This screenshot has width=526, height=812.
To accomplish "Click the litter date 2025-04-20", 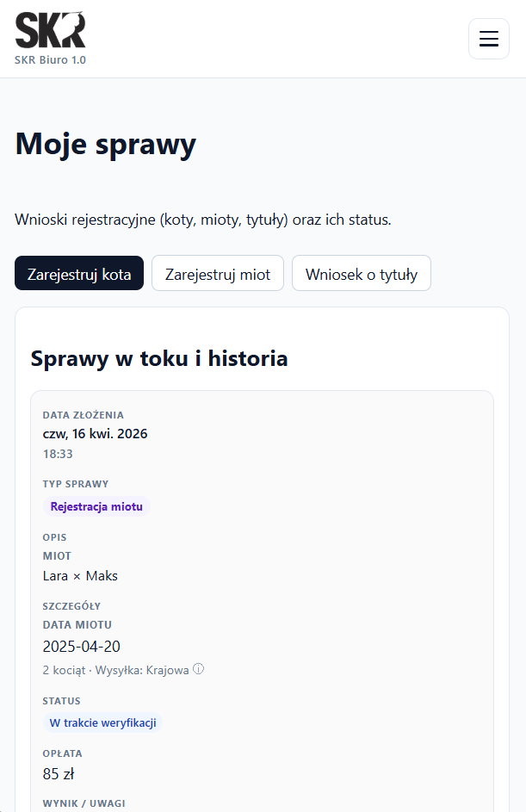I will 75,646.
